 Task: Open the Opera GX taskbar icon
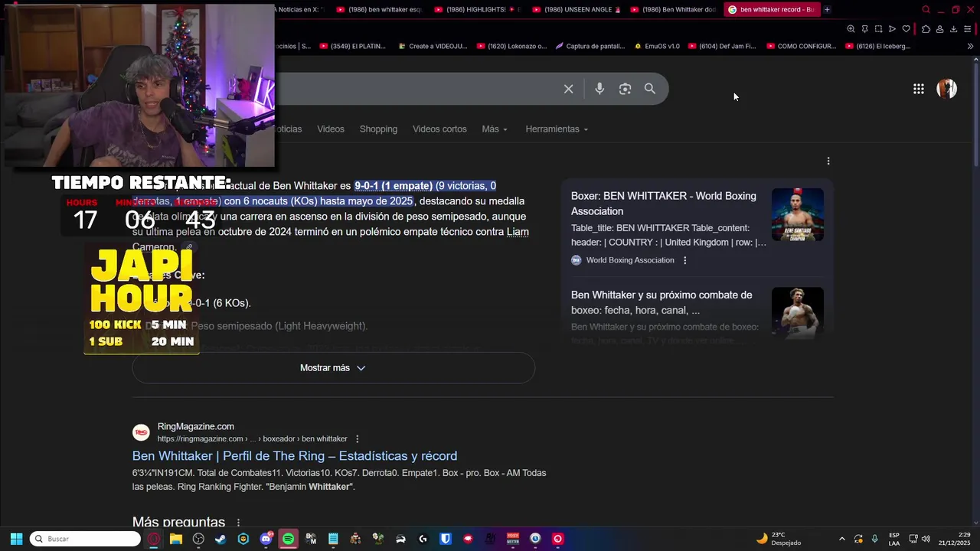click(154, 539)
